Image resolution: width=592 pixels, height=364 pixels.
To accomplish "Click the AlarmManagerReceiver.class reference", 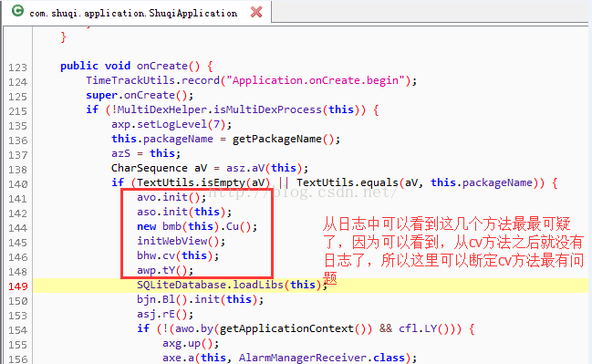I will [325, 358].
